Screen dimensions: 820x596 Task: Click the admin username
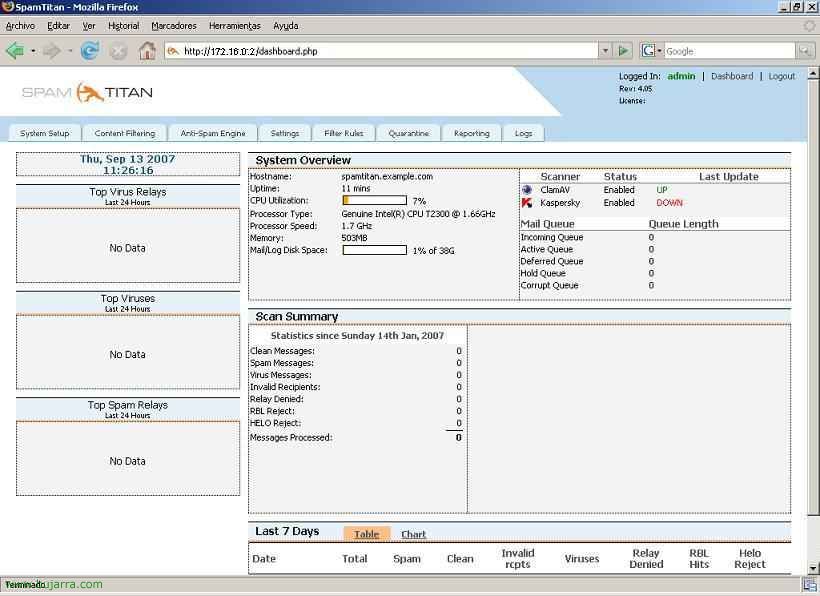681,76
